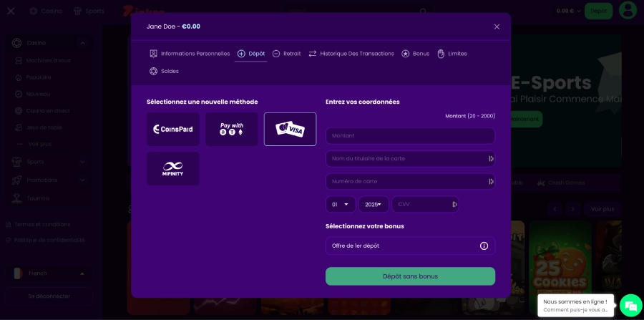Open the Bonus tab
The width and height of the screenshot is (644, 320).
[x=415, y=54]
